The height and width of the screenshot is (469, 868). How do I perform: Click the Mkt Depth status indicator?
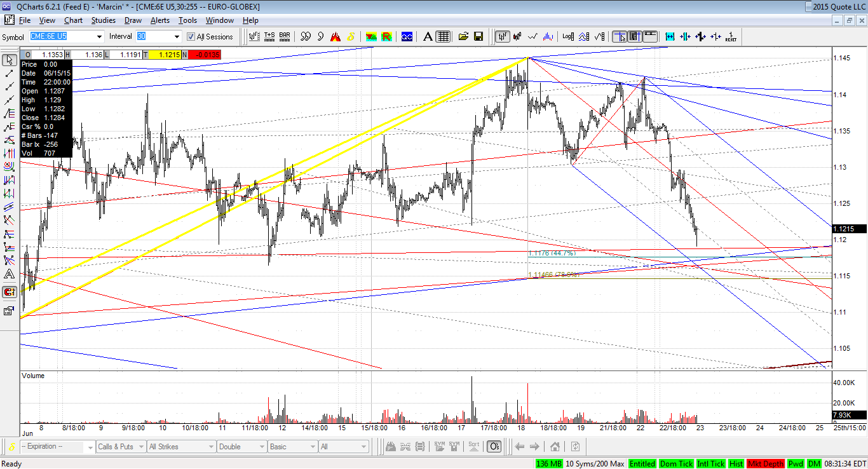point(766,464)
